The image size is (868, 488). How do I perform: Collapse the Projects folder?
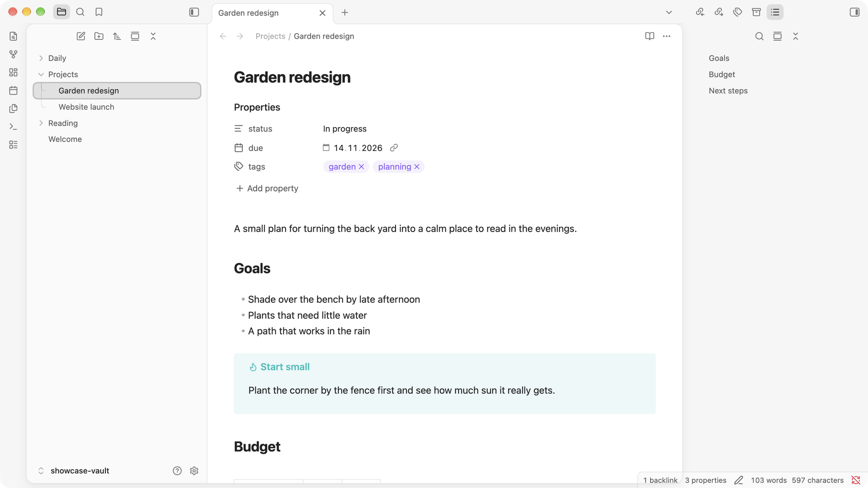point(41,75)
